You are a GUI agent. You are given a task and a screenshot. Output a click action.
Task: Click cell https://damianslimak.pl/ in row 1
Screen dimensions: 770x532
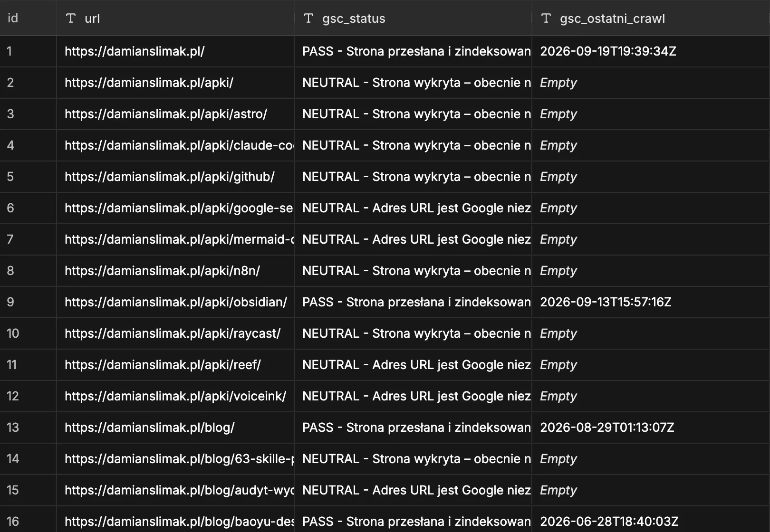(175, 51)
